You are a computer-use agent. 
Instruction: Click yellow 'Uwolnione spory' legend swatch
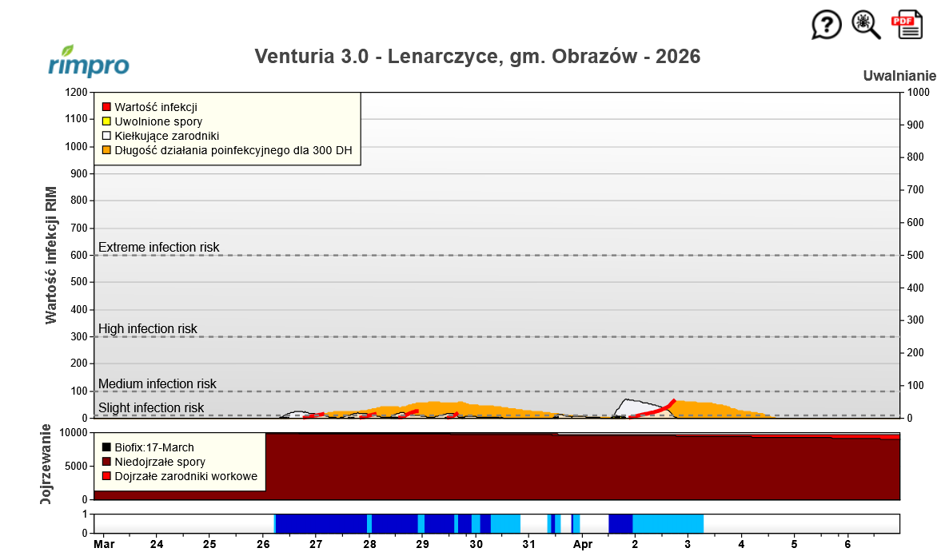[x=106, y=121]
